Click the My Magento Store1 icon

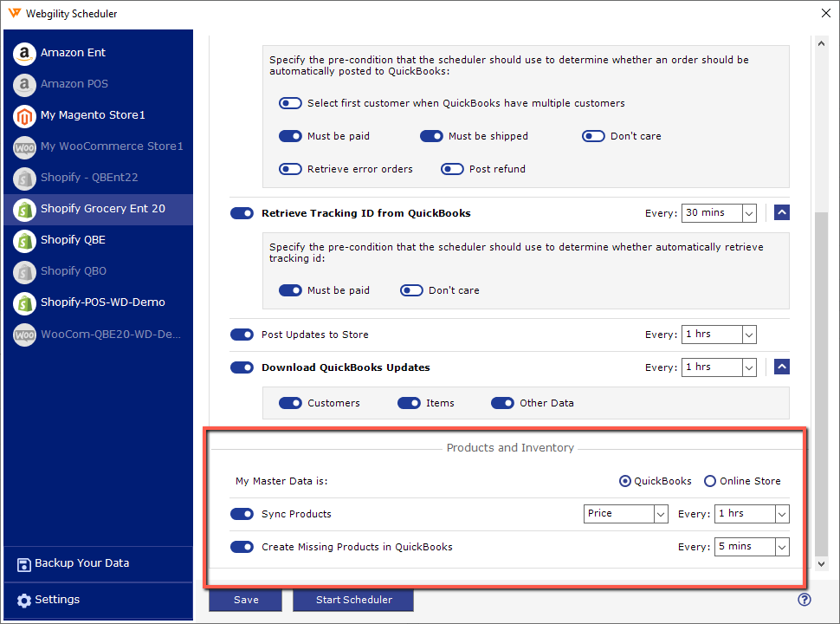pos(24,116)
